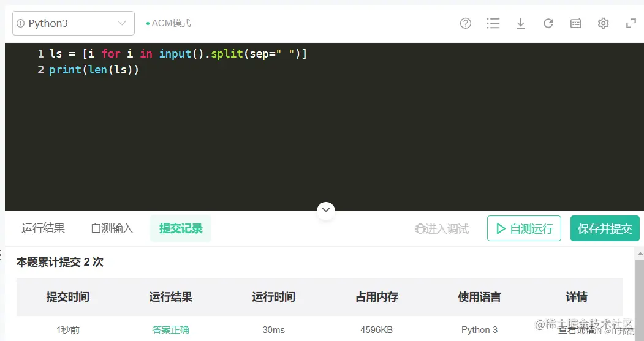The width and height of the screenshot is (644, 341).
Task: Toggle fullscreen editor icon
Action: pos(631,23)
